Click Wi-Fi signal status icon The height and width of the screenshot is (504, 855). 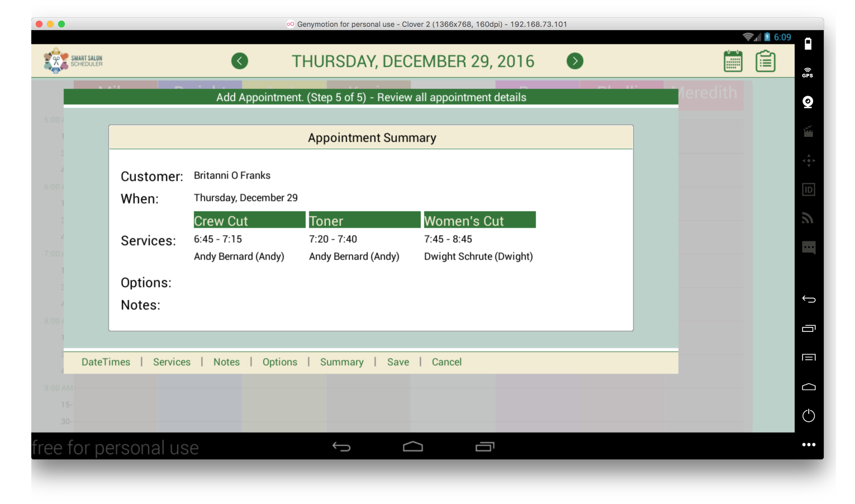click(x=748, y=37)
